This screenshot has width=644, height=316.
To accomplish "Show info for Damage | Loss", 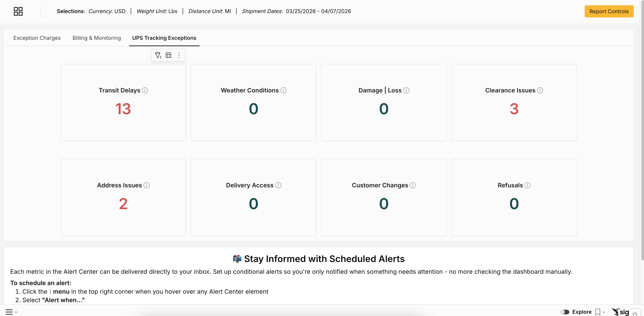I will [407, 90].
